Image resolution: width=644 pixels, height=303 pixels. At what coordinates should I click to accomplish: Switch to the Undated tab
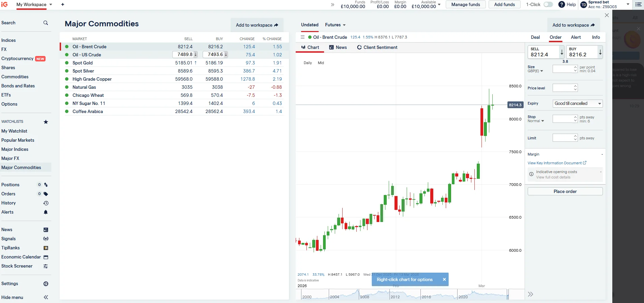pyautogui.click(x=310, y=25)
